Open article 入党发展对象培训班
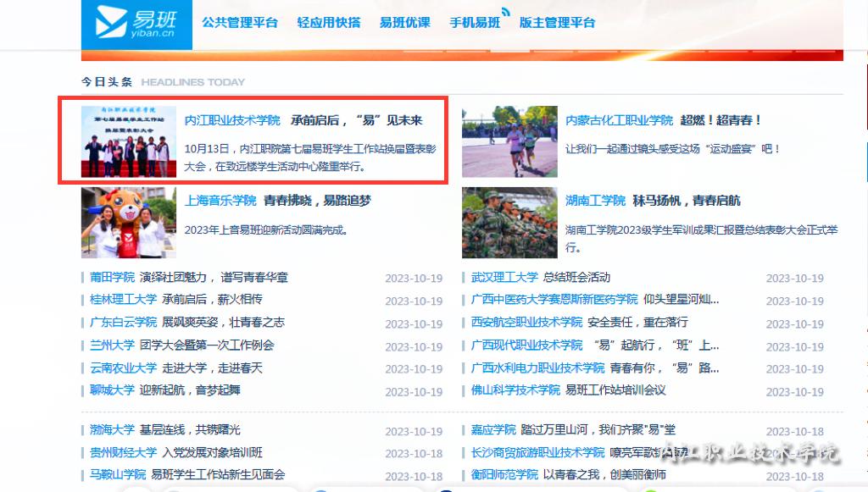 pos(212,453)
